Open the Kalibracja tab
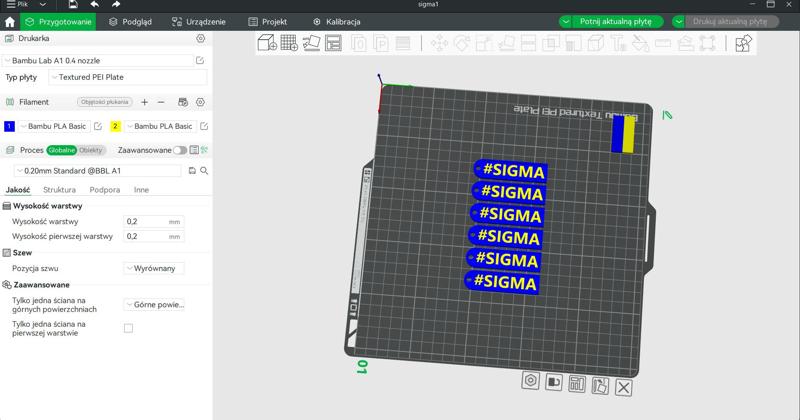The image size is (800, 420). click(x=336, y=22)
